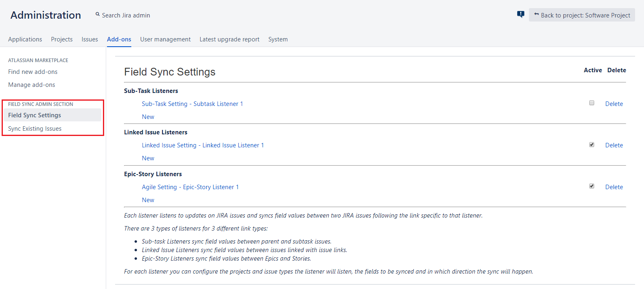Select the System tab
The width and height of the screenshot is (644, 289).
click(278, 39)
